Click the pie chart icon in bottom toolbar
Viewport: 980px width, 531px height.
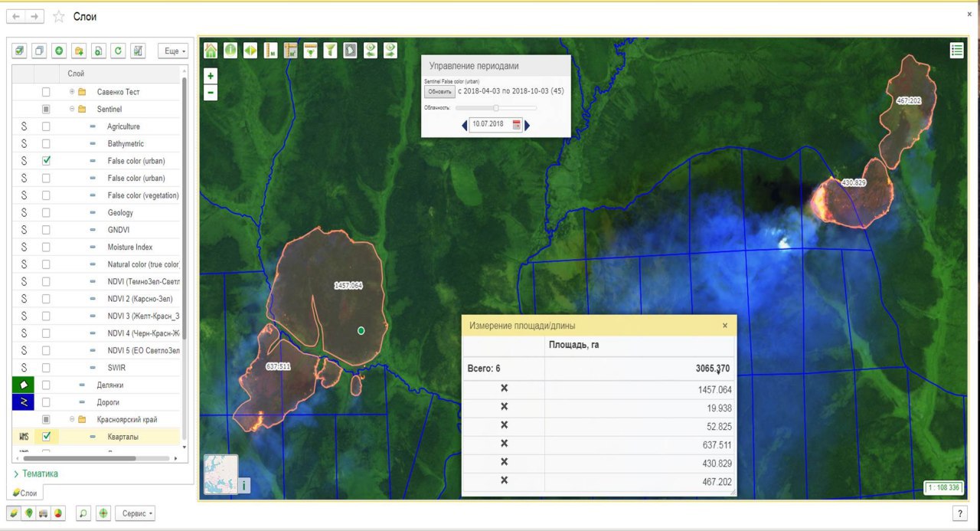click(59, 513)
